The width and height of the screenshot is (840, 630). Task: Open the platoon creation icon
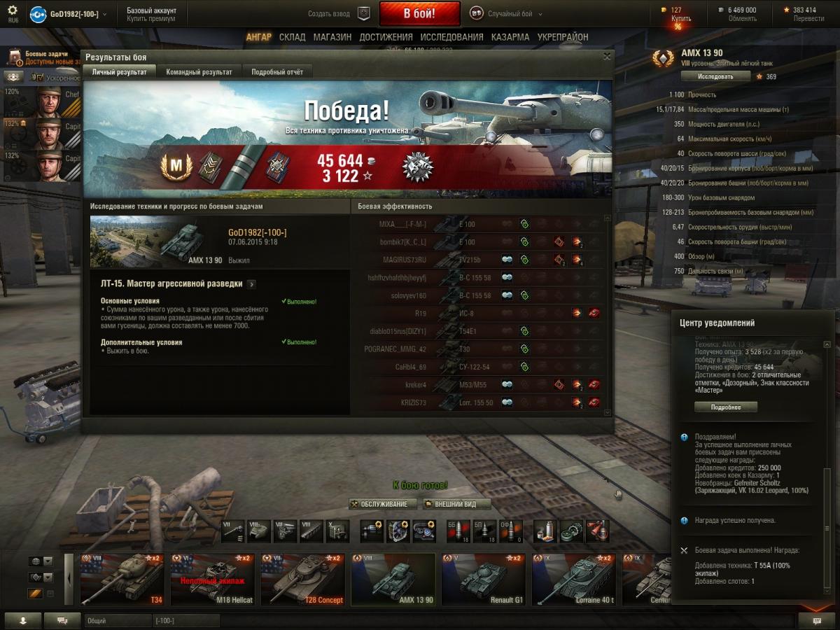pos(363,13)
